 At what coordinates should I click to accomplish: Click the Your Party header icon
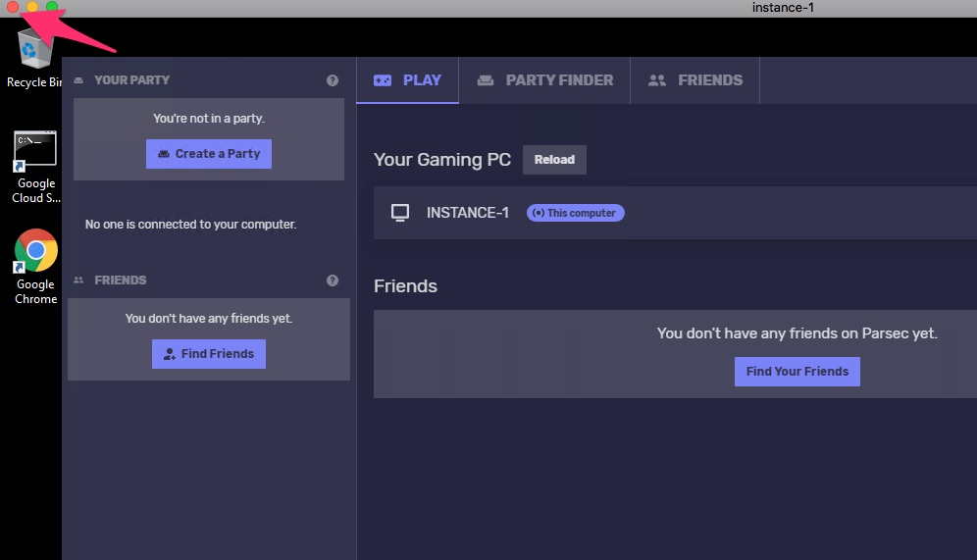78,80
